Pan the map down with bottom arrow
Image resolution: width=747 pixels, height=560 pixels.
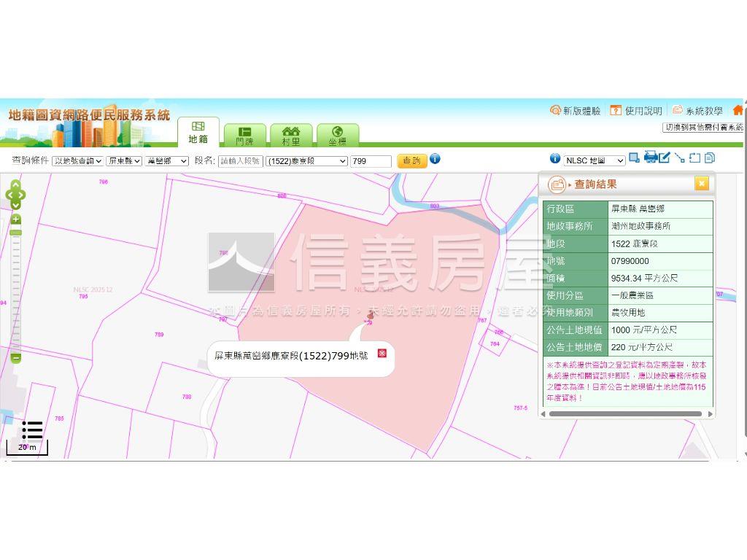click(16, 205)
